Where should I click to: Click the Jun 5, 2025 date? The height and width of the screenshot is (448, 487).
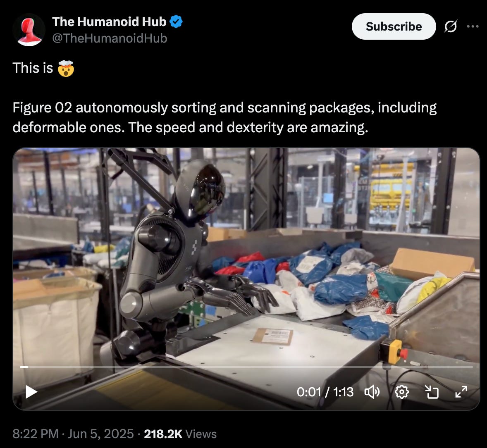(x=100, y=434)
